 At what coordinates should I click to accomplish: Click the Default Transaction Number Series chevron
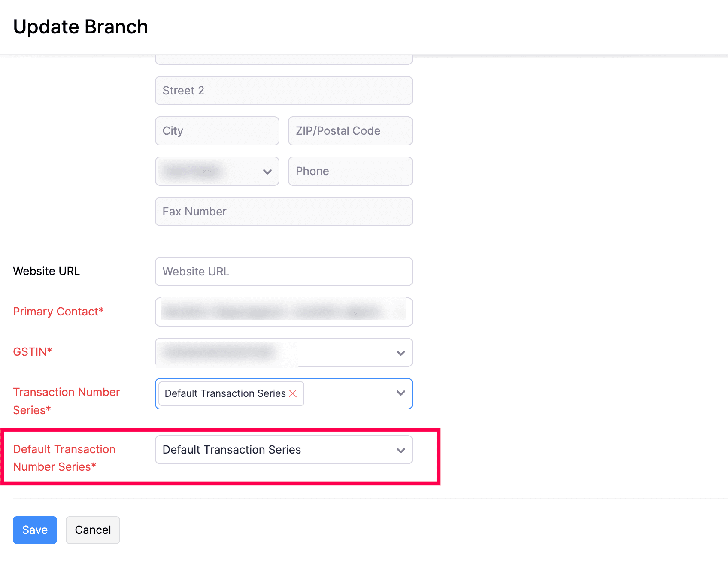coord(400,450)
